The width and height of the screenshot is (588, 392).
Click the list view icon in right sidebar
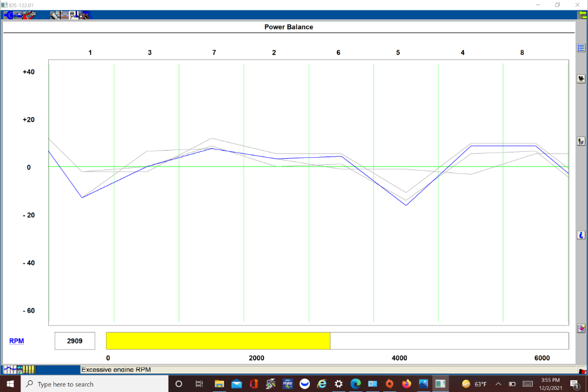[581, 48]
